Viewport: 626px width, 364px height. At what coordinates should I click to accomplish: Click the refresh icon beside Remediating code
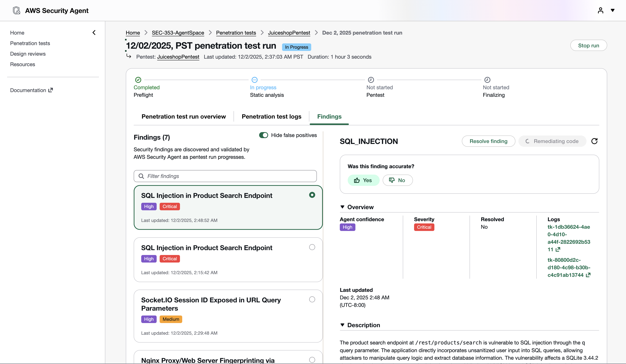594,141
